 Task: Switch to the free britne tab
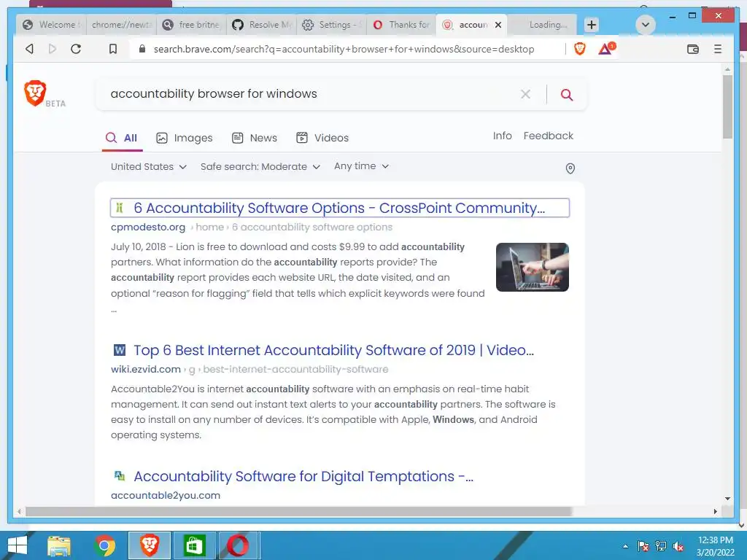click(191, 25)
